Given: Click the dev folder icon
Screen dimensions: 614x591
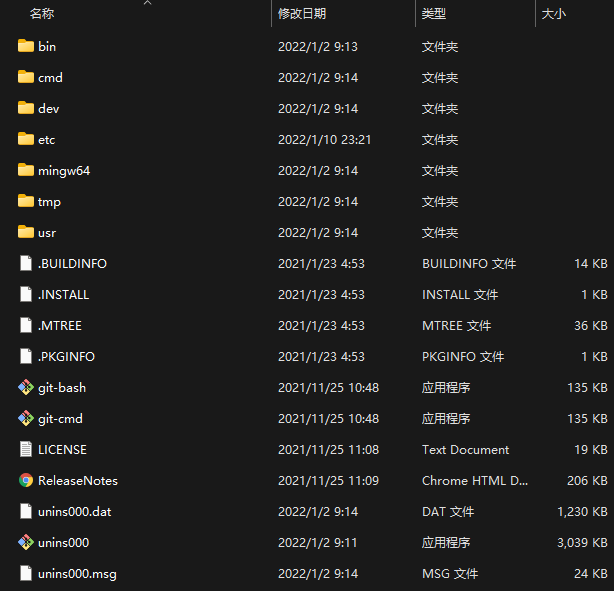Looking at the screenshot, I should click(26, 108).
